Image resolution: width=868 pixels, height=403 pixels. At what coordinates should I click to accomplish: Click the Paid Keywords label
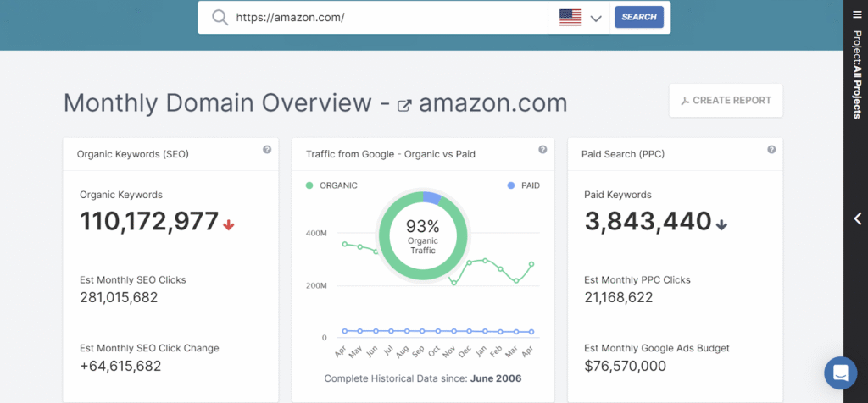point(618,195)
